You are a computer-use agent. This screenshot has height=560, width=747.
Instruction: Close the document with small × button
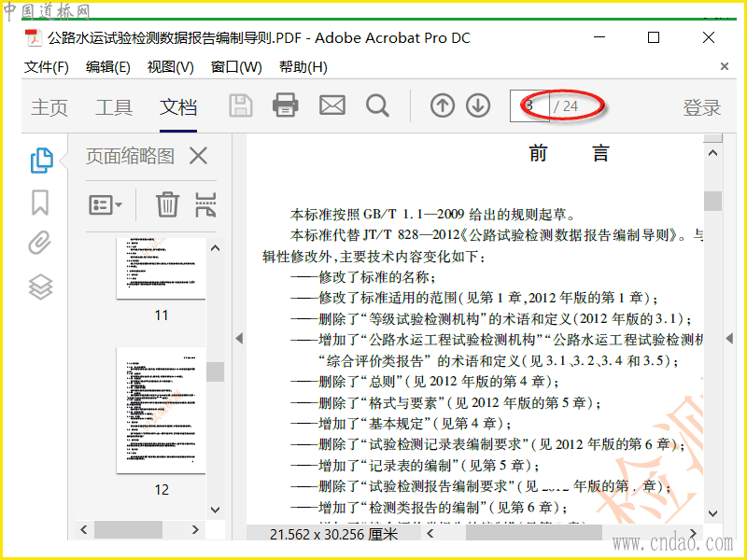(725, 66)
